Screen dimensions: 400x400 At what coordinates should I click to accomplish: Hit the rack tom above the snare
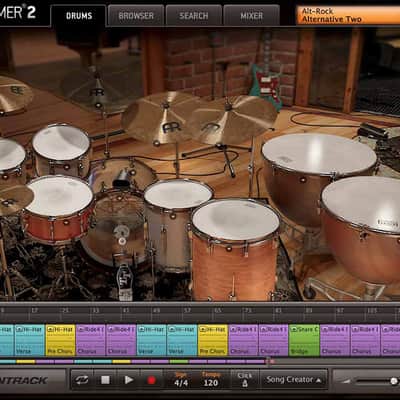point(61,143)
